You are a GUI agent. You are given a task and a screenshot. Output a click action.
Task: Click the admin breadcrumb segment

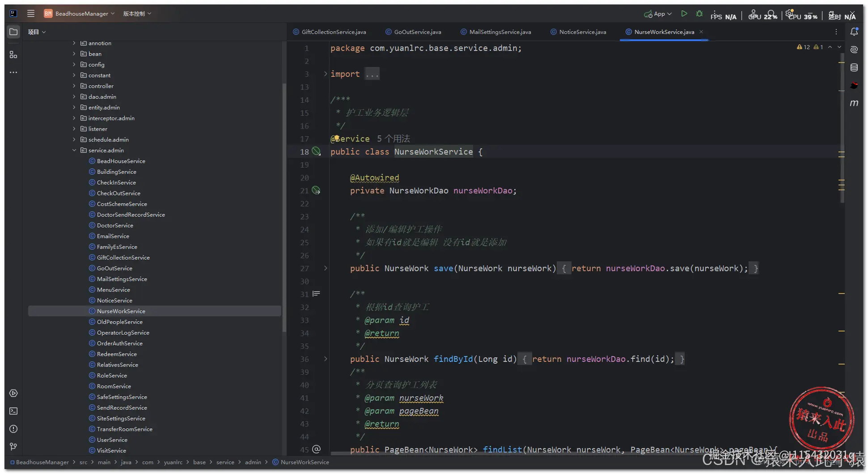coord(253,462)
